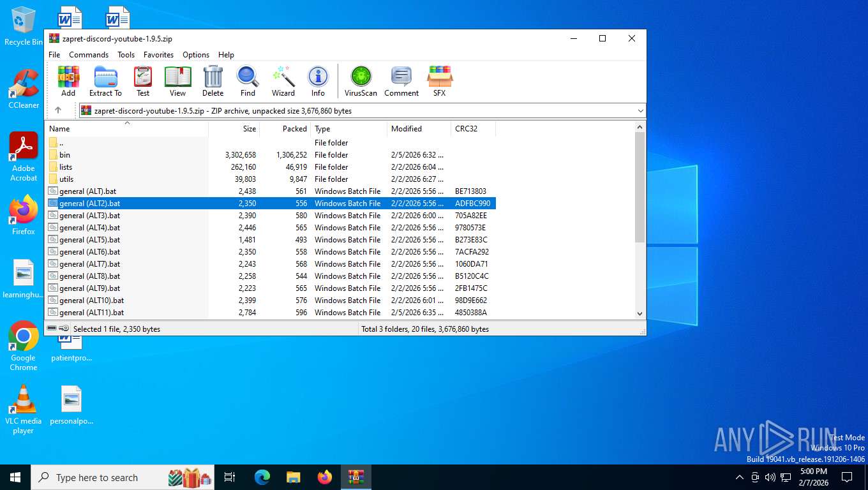Show archive Info
The image size is (868, 490).
click(x=318, y=81)
